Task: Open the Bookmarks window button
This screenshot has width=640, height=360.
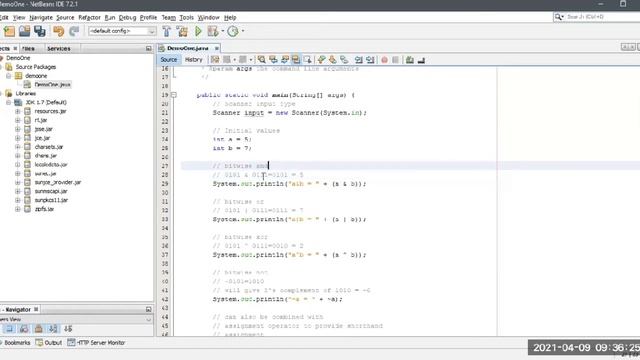Action: click(15, 342)
